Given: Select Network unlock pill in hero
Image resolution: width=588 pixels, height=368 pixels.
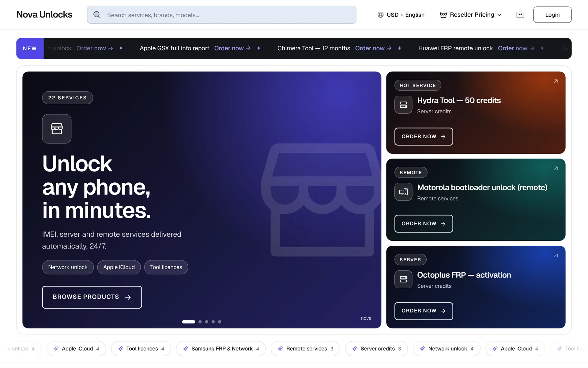Looking at the screenshot, I should point(68,267).
